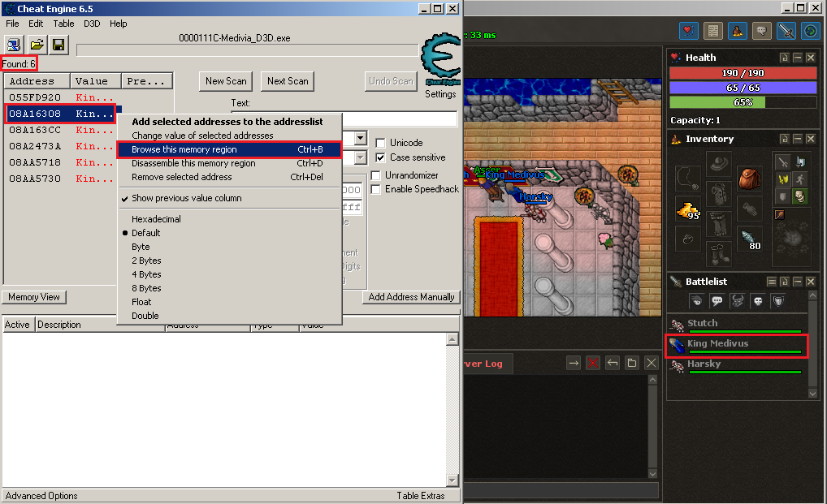Lock the Inventory panel
The height and width of the screenshot is (504, 827).
pyautogui.click(x=784, y=139)
